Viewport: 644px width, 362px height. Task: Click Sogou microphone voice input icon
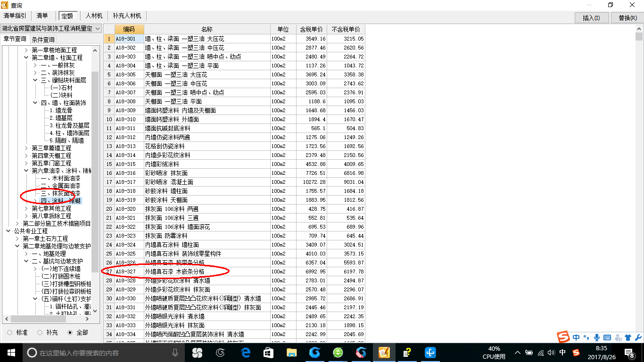click(597, 337)
